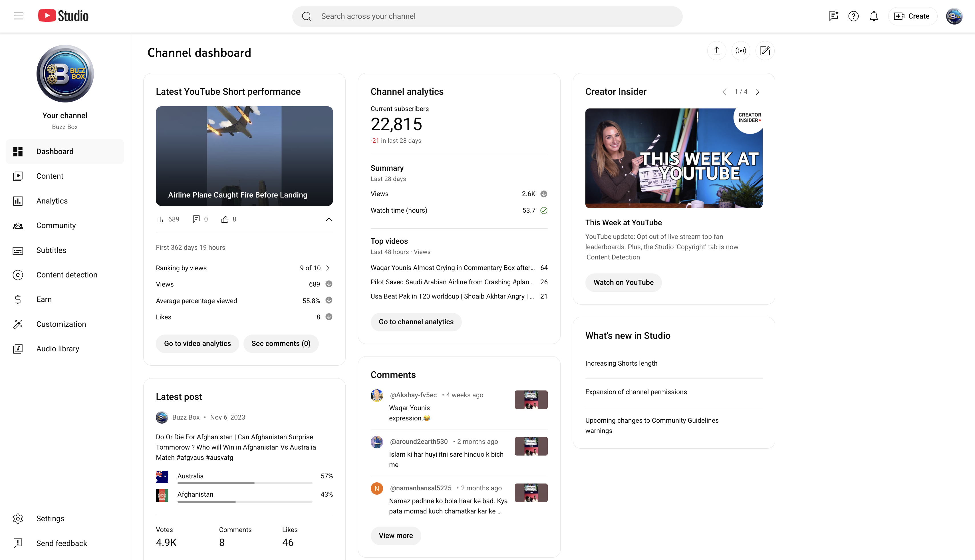
Task: Open Ranking by views chevron
Action: tap(328, 268)
